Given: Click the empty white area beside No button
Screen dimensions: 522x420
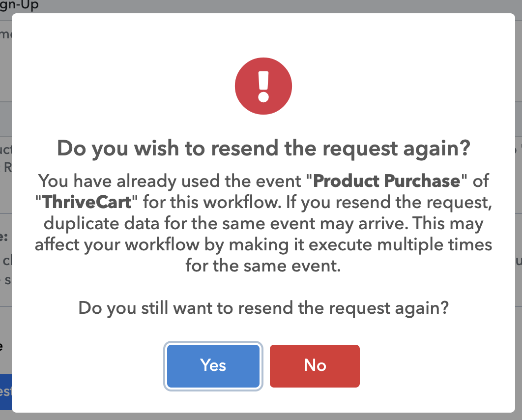Looking at the screenshot, I should [x=433, y=365].
